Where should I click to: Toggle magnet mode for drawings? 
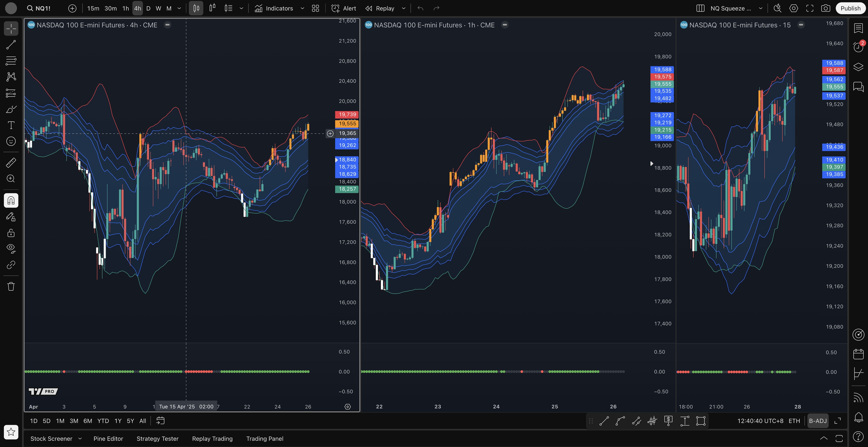point(11,201)
